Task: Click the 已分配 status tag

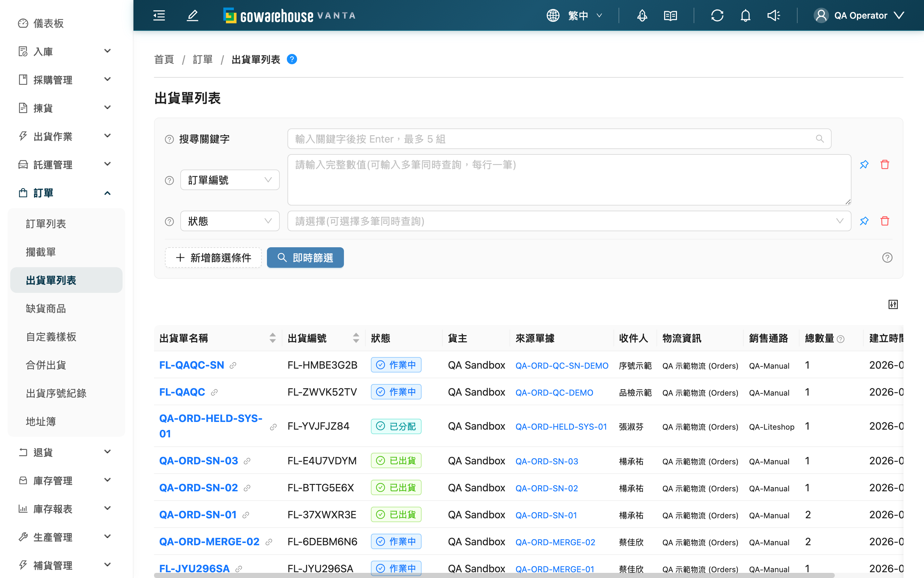Action: (x=396, y=426)
